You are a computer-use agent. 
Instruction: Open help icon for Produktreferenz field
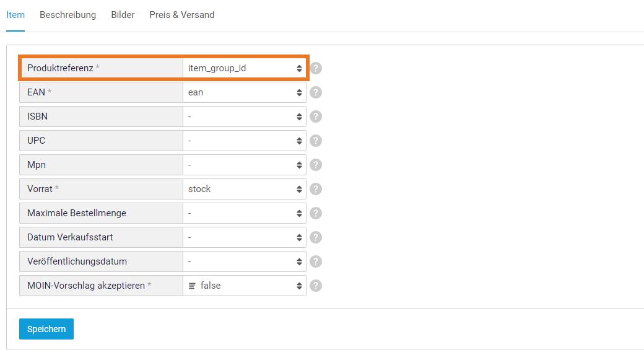coord(315,68)
